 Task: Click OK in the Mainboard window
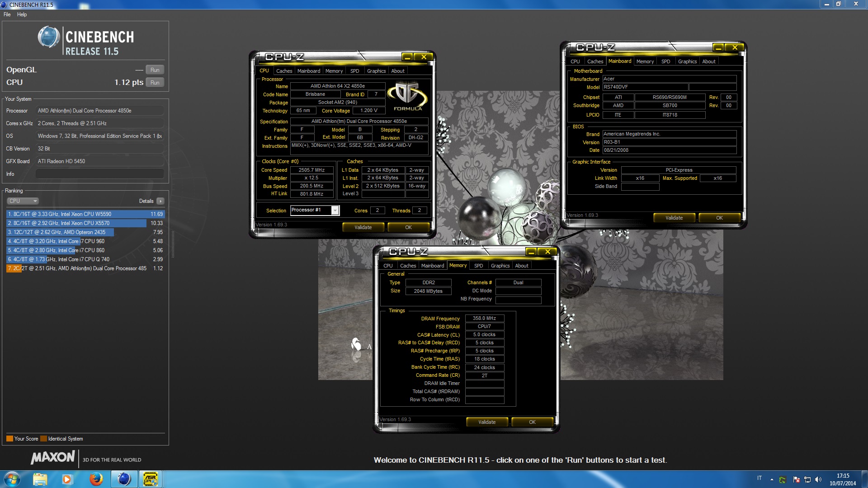coord(719,218)
